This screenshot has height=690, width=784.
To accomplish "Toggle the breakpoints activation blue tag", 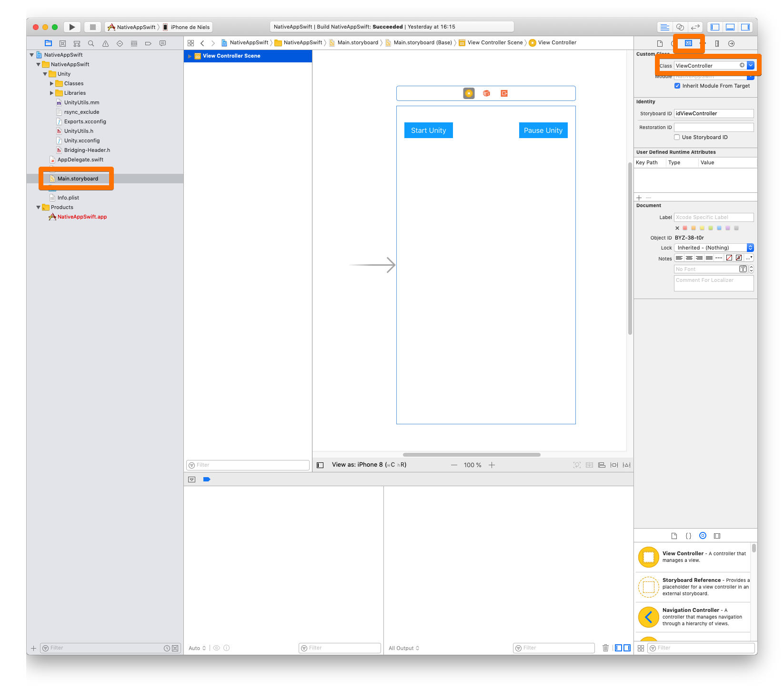I will click(207, 480).
